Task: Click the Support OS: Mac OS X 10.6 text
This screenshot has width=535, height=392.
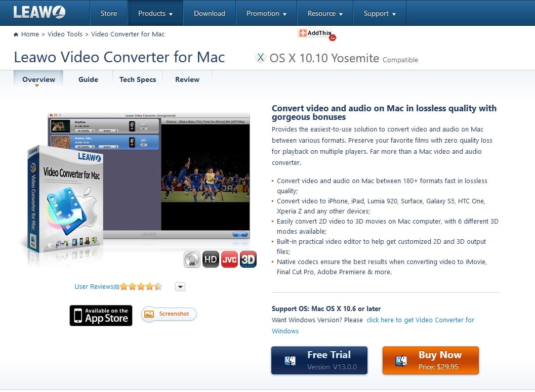Action: tap(326, 309)
